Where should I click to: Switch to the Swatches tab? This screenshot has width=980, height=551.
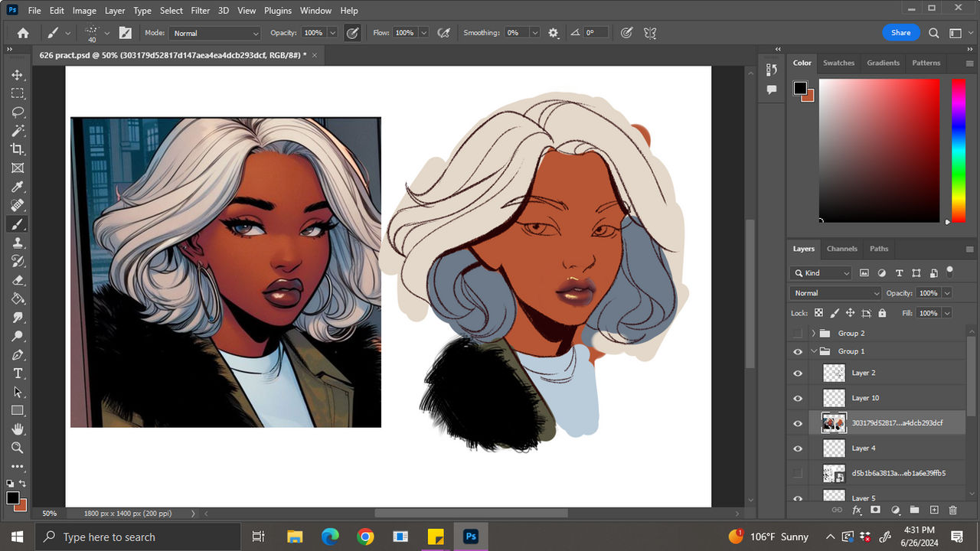(x=838, y=63)
